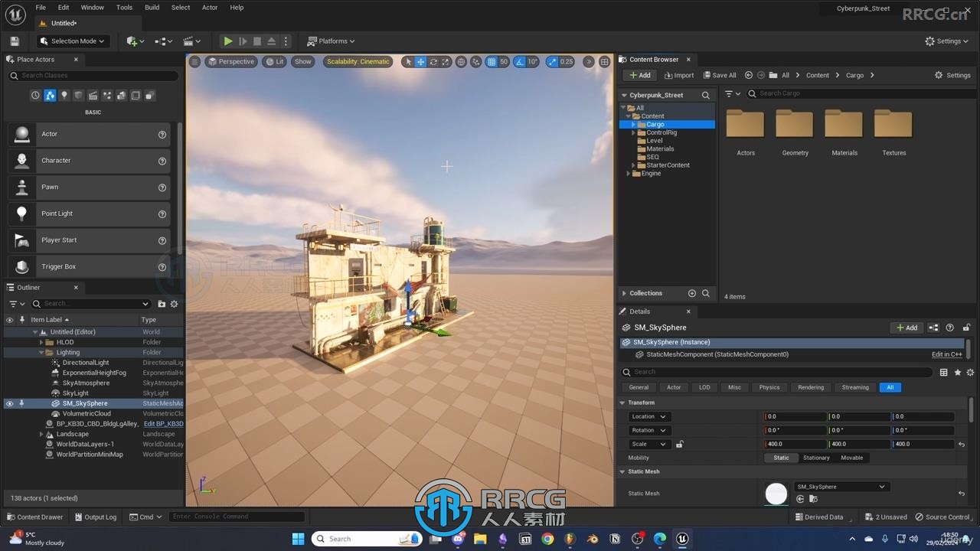Viewport: 980px width, 551px height.
Task: Switch world/local coordinate system globe icon
Action: [461, 62]
